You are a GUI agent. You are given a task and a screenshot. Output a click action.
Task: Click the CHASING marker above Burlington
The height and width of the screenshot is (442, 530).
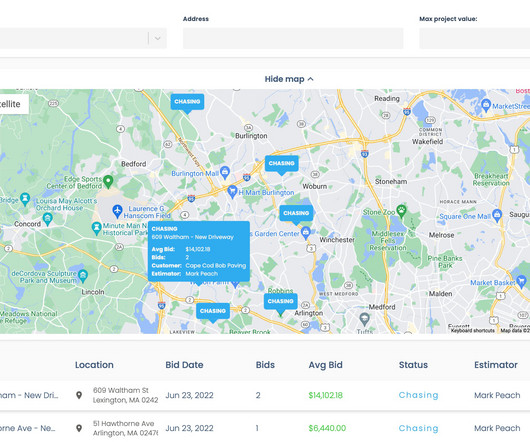(187, 102)
